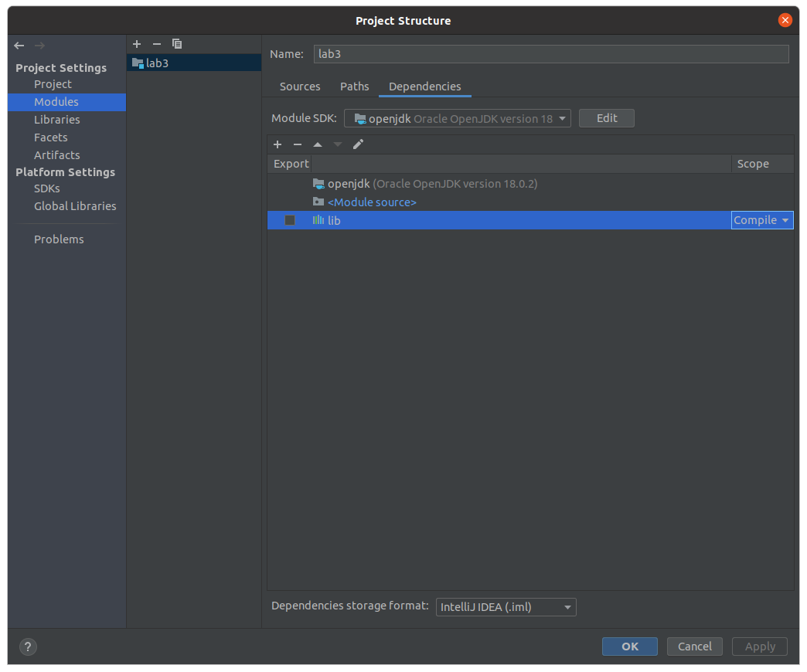Go forward with the right arrow icon
Screen dimensions: 807x672
(39, 46)
